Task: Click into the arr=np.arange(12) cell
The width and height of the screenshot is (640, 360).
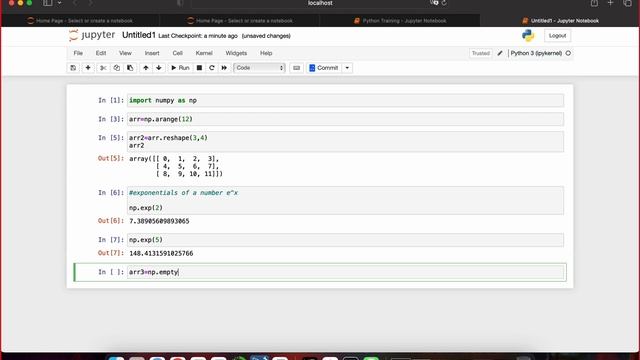Action: [345, 119]
